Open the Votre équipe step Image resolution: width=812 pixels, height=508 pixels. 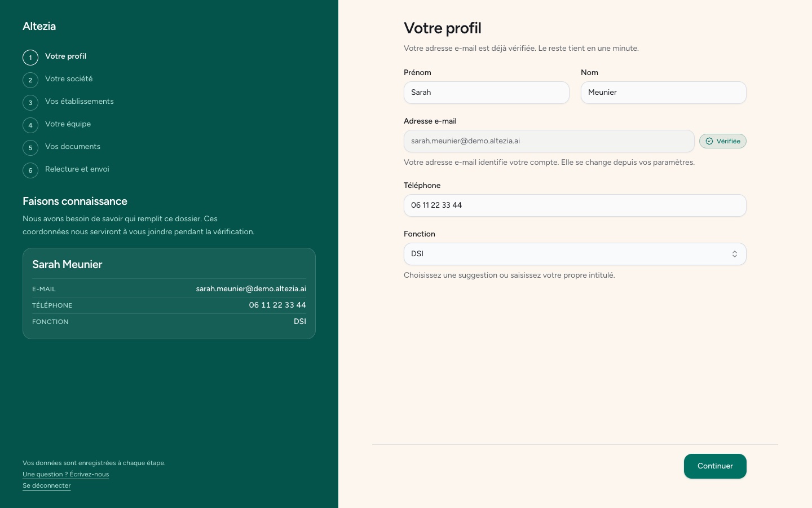coord(68,124)
